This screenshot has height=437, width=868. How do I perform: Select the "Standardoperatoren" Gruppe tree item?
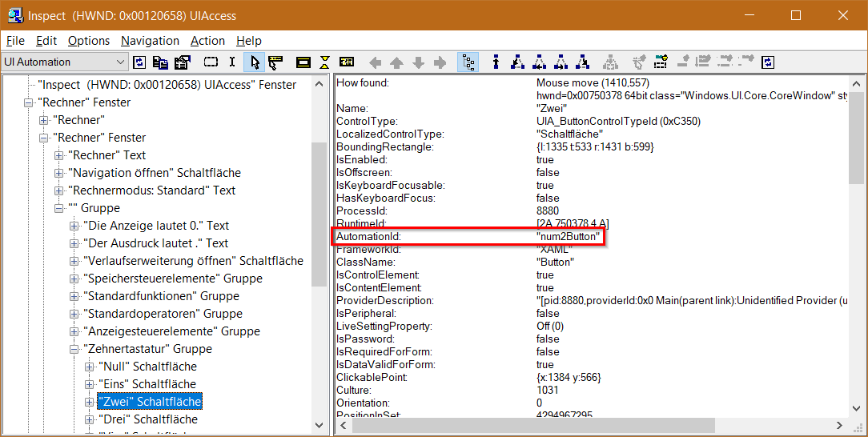(163, 314)
